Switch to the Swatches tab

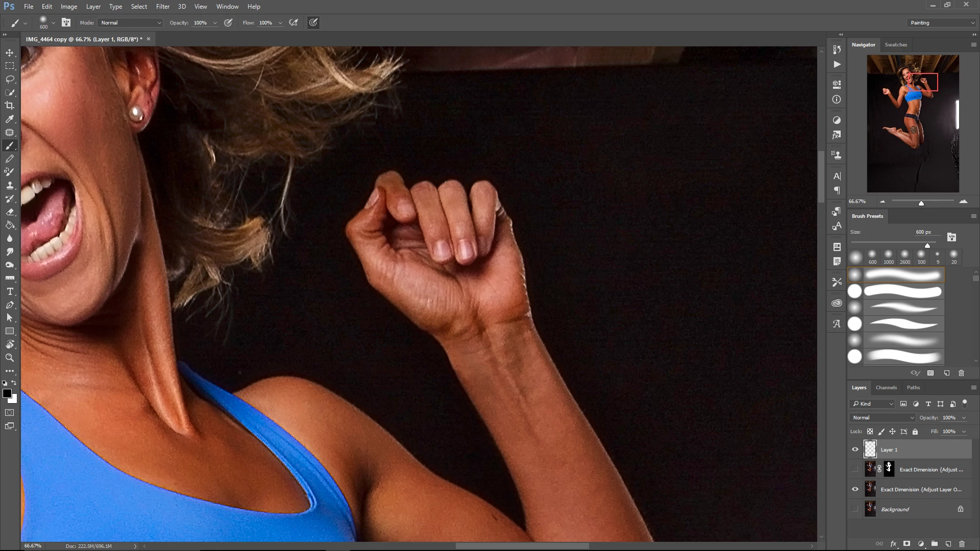pos(896,44)
